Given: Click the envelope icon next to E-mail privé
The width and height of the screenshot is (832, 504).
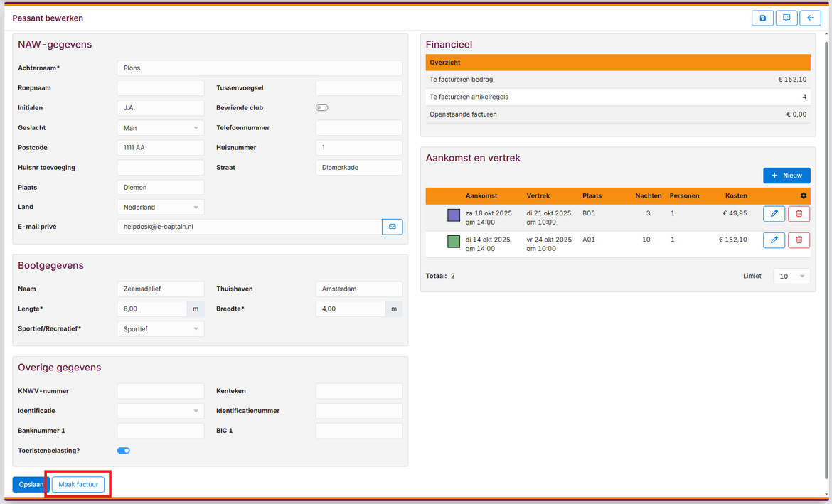Looking at the screenshot, I should [392, 226].
